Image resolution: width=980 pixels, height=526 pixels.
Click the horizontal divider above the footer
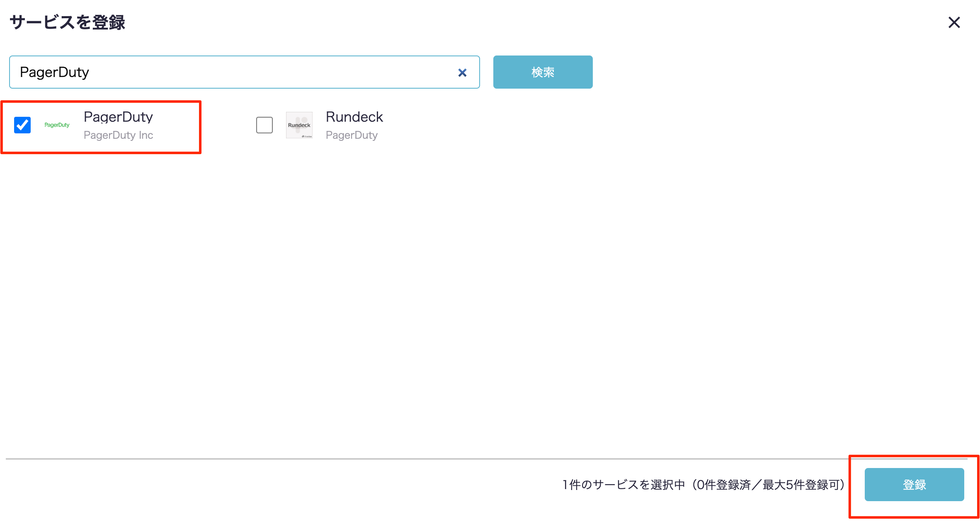pyautogui.click(x=415, y=458)
